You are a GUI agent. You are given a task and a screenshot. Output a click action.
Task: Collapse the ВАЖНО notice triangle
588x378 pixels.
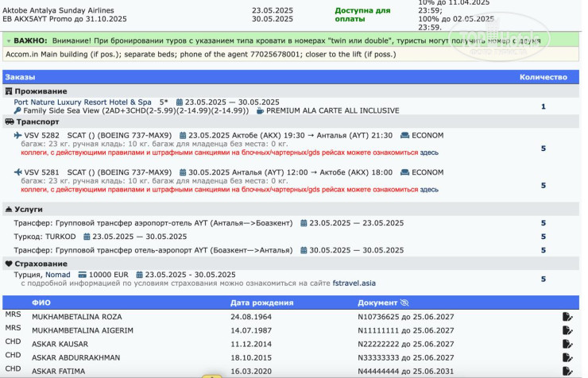pyautogui.click(x=8, y=39)
